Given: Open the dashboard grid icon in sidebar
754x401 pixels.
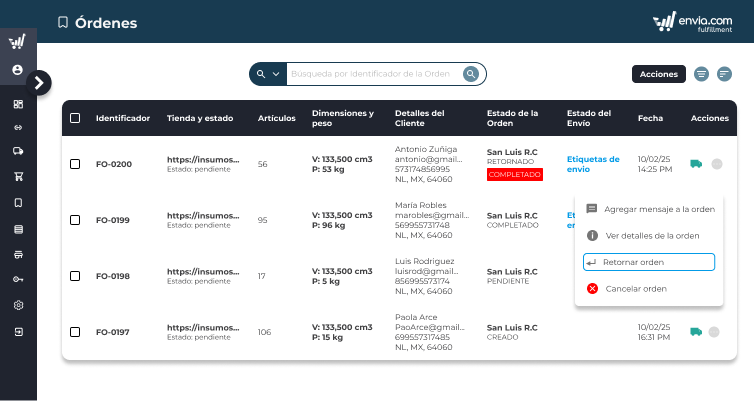Looking at the screenshot, I should pyautogui.click(x=18, y=104).
